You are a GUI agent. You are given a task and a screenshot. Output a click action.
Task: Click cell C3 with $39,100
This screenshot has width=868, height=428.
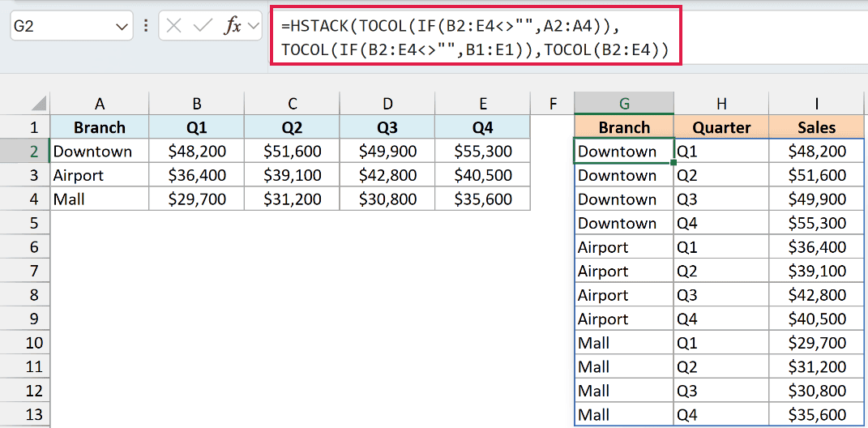point(293,175)
